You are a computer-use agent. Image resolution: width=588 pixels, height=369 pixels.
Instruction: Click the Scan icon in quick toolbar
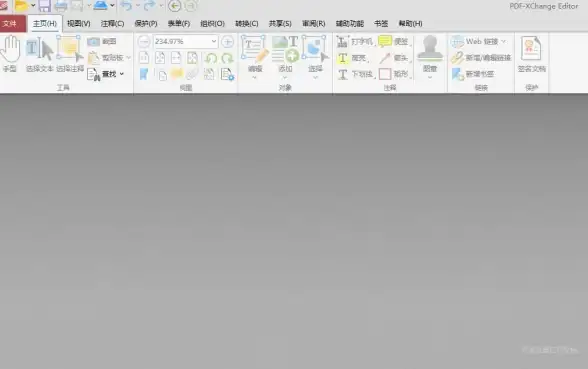point(100,5)
